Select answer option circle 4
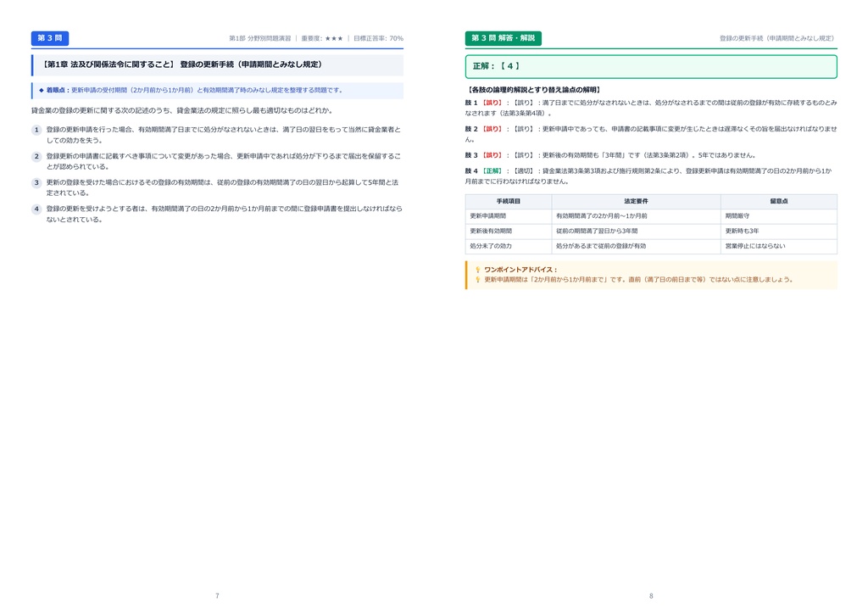The image size is (868, 614). pos(36,209)
